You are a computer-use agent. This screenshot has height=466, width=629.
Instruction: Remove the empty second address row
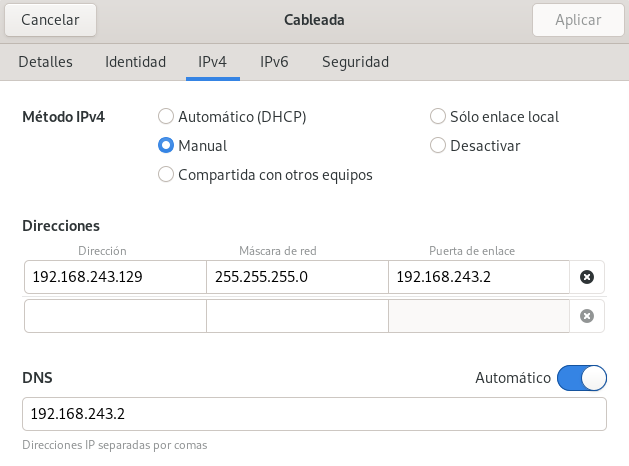pos(587,316)
